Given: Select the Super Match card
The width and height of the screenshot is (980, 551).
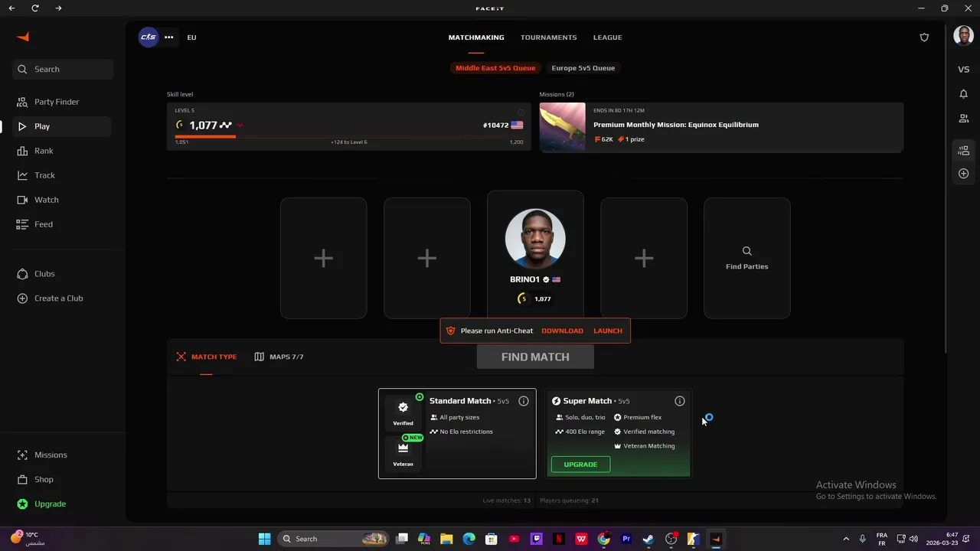Looking at the screenshot, I should [619, 434].
